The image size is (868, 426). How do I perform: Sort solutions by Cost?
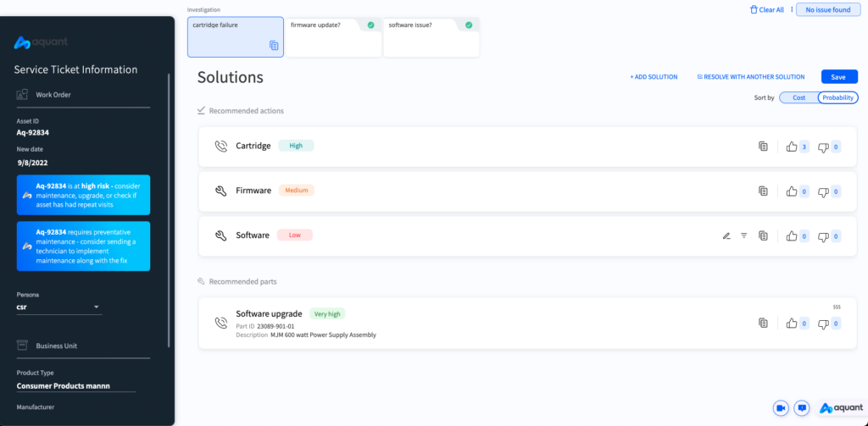click(798, 97)
